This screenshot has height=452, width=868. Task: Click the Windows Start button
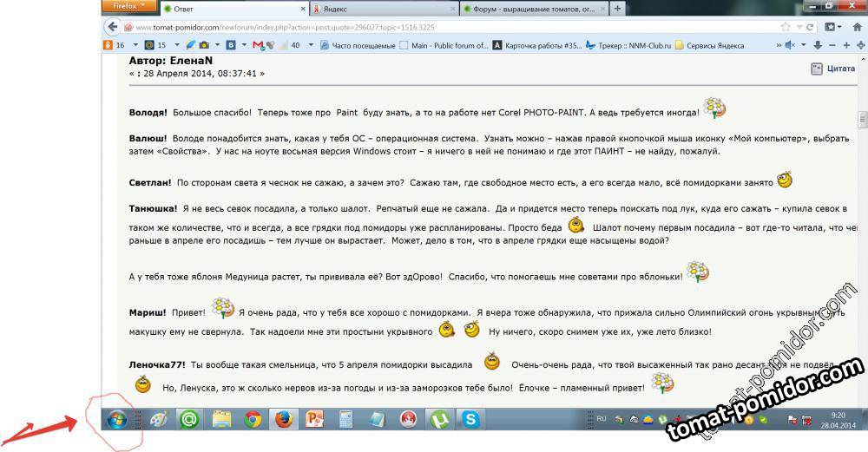(x=115, y=420)
